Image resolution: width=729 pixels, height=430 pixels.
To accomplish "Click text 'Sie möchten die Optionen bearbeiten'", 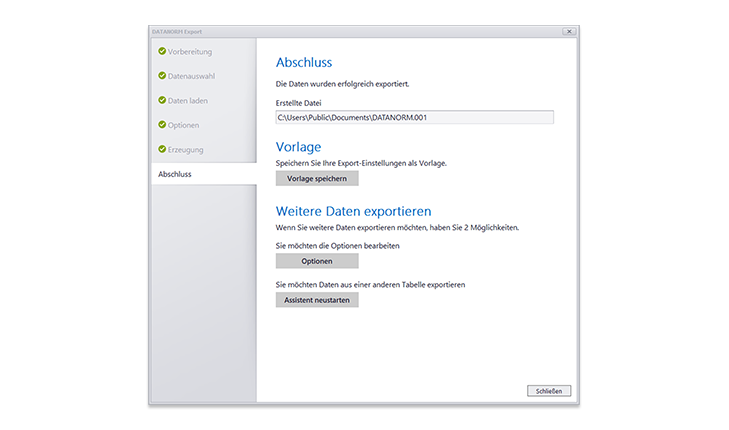I will pyautogui.click(x=338, y=246).
